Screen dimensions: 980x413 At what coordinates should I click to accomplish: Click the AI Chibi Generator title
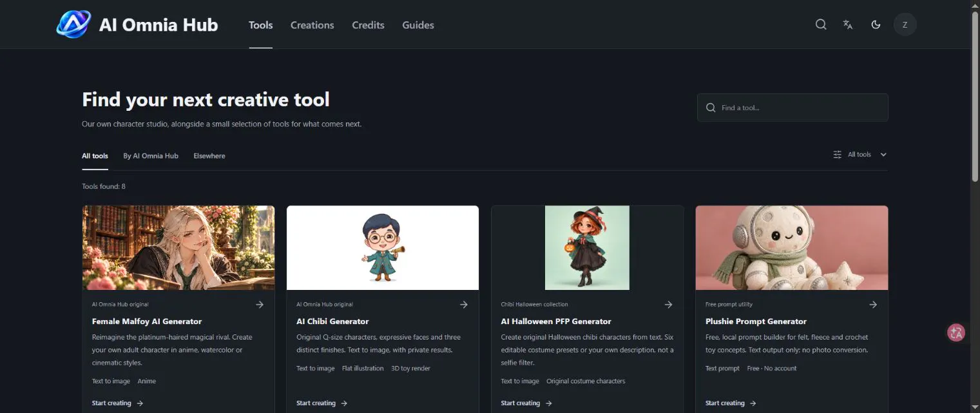[332, 322]
